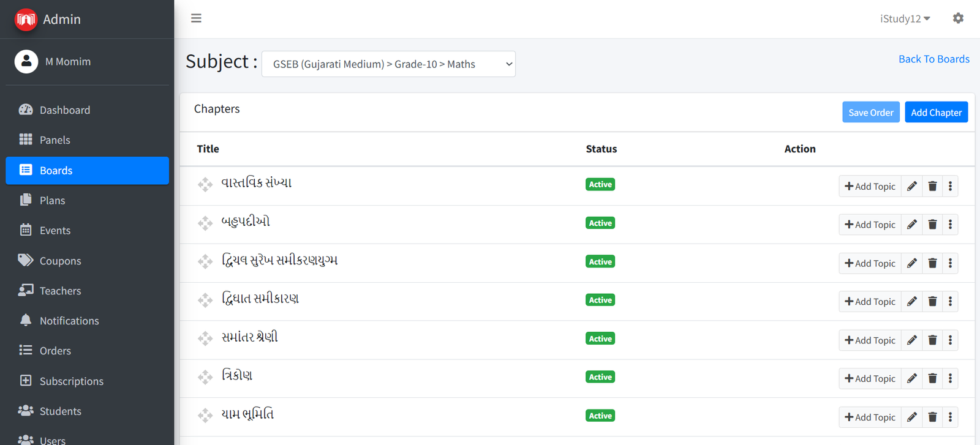Click the Add Chapter button

pos(936,113)
